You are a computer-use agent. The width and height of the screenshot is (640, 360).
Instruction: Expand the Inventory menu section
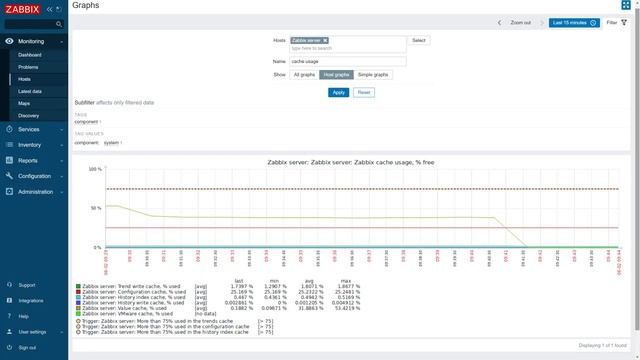coord(62,145)
